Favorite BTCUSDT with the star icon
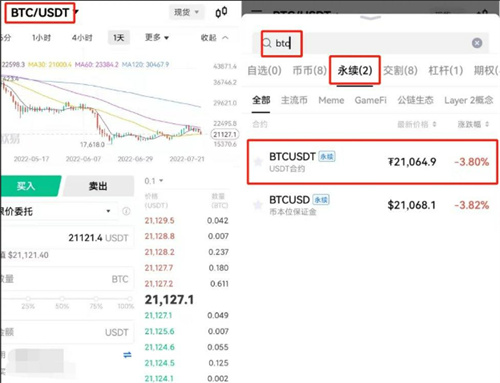 (258, 162)
